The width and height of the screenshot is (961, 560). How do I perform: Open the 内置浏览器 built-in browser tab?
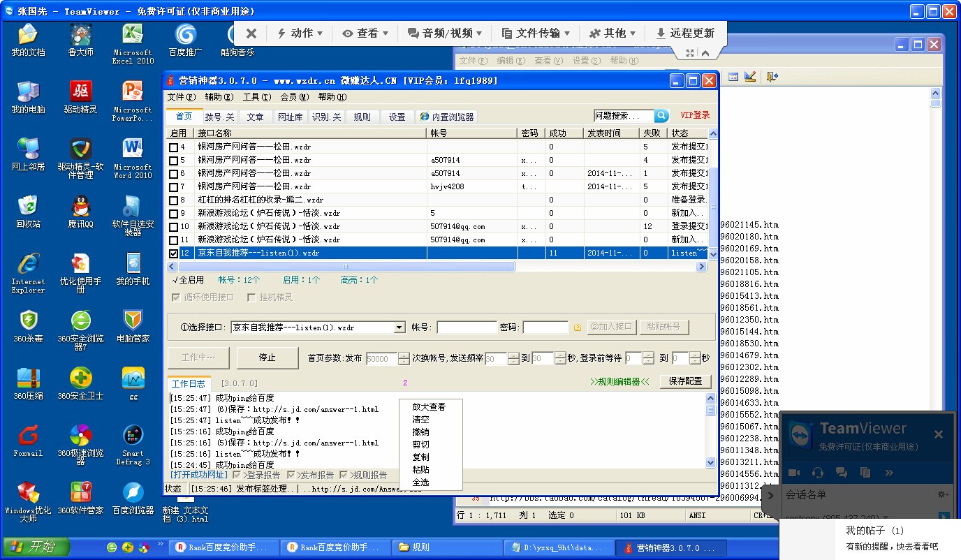446,117
